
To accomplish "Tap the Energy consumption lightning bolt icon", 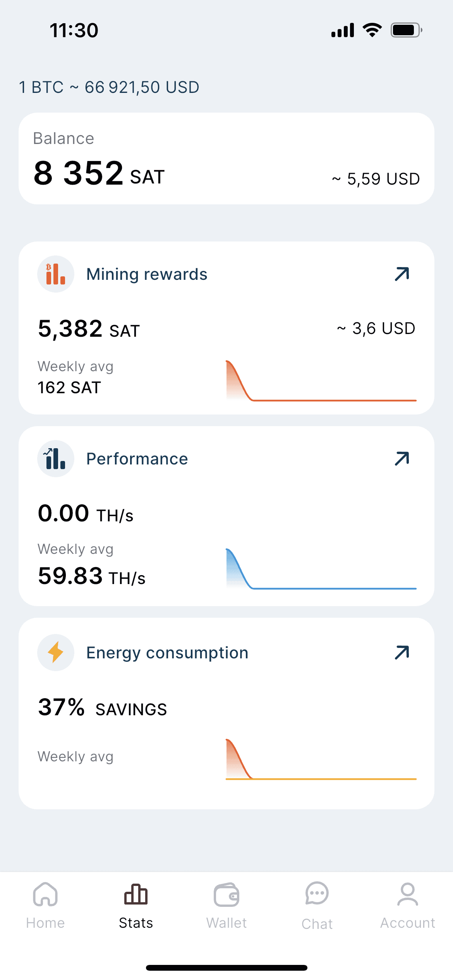I will 56,653.
